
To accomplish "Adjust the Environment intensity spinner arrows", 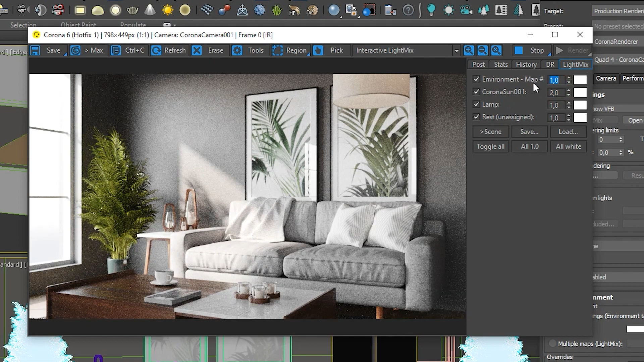I will click(x=569, y=80).
